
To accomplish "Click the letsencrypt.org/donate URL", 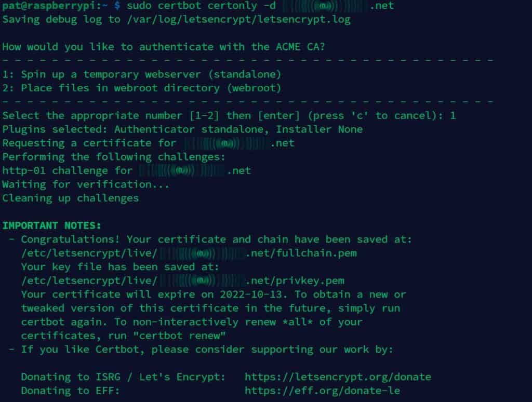I will [338, 377].
